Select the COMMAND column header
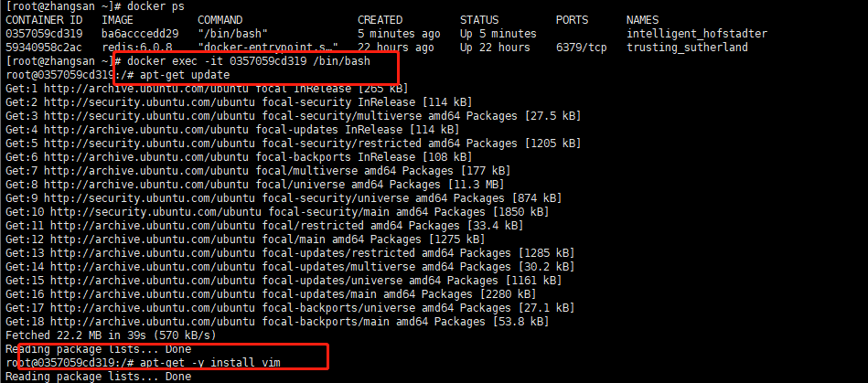The width and height of the screenshot is (868, 383). (220, 20)
